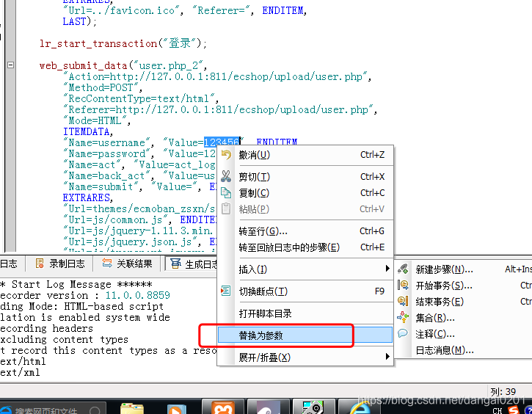
Task: Select 日志消息(M)... in the insert submenu
Action: tap(464, 350)
